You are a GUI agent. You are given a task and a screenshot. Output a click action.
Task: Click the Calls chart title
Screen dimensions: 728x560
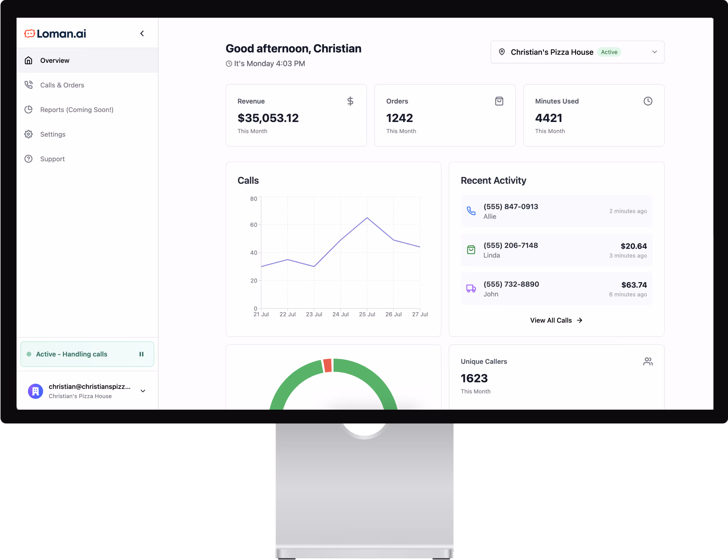pos(248,180)
